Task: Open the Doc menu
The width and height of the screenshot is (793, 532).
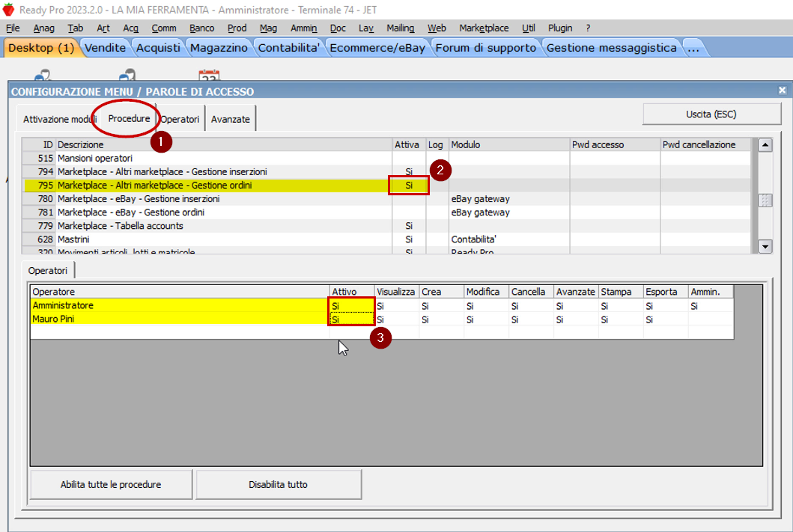Action: click(338, 28)
